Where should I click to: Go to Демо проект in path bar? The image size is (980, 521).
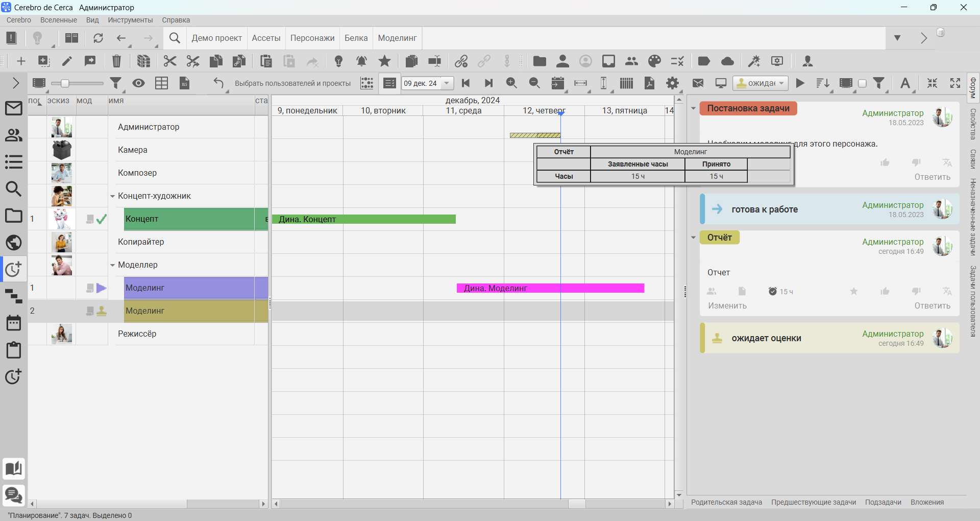tap(216, 38)
